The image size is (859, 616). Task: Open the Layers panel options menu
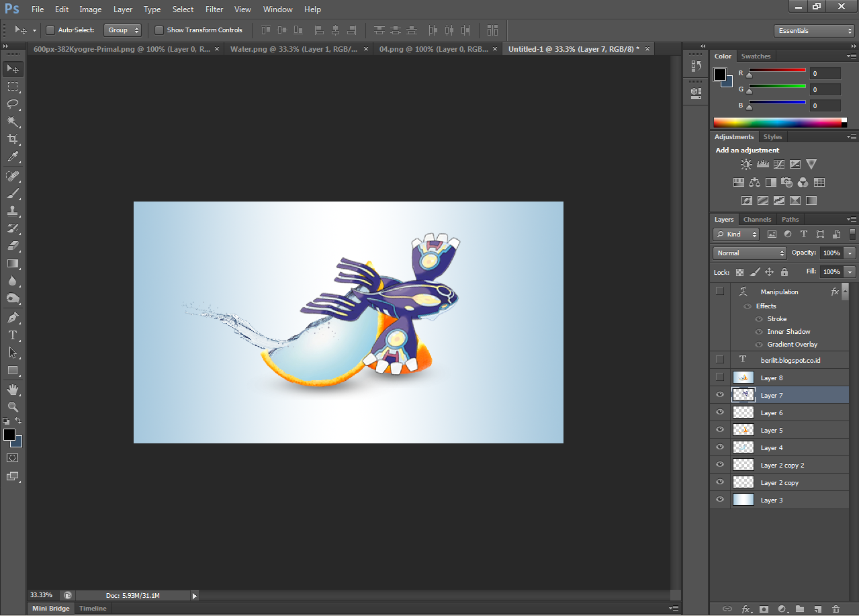pos(852,220)
